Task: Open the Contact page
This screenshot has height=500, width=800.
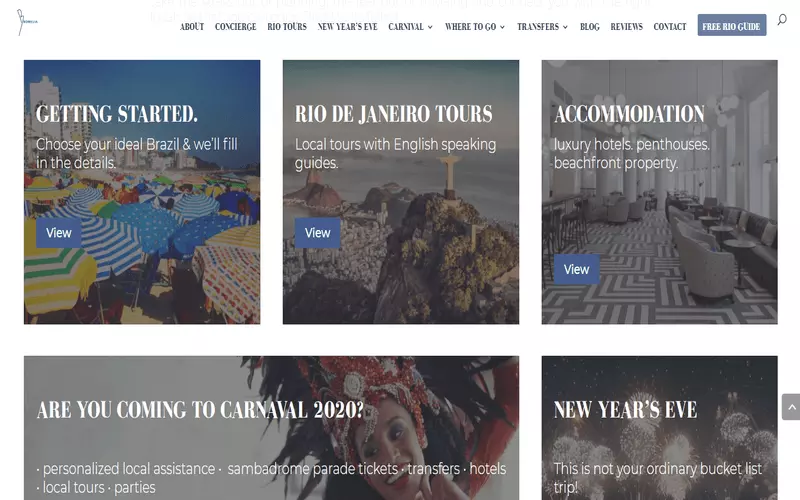Action: pyautogui.click(x=670, y=27)
